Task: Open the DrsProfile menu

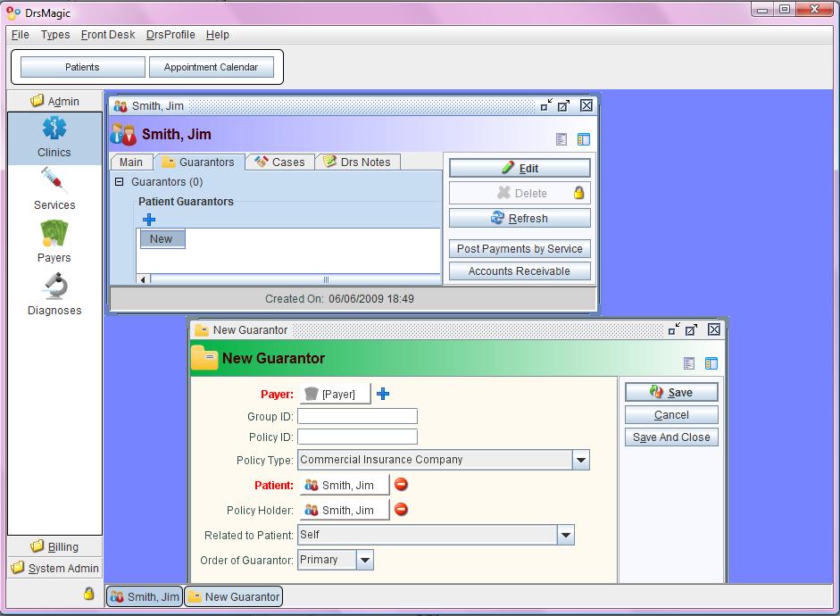Action: (x=170, y=34)
